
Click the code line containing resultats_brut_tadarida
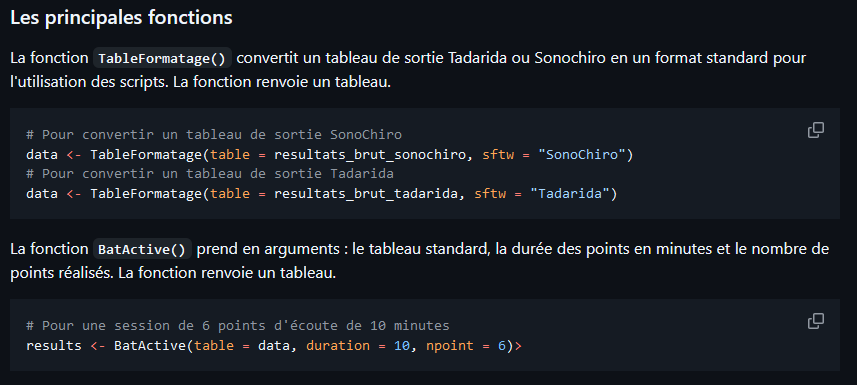(321, 193)
